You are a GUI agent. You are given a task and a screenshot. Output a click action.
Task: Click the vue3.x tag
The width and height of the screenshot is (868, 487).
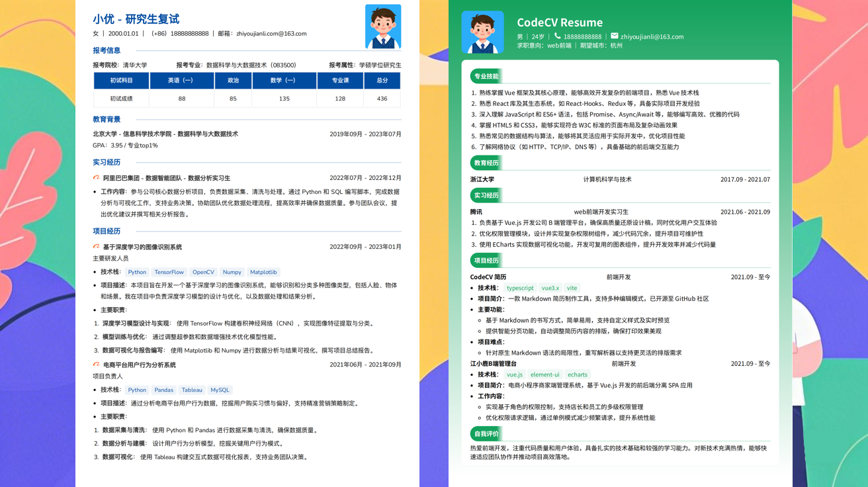[550, 288]
